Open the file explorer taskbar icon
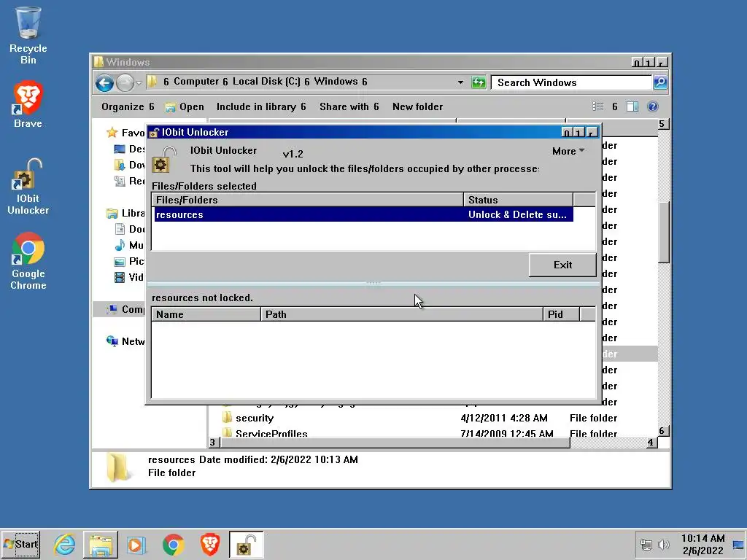This screenshot has height=560, width=747. pos(101,544)
